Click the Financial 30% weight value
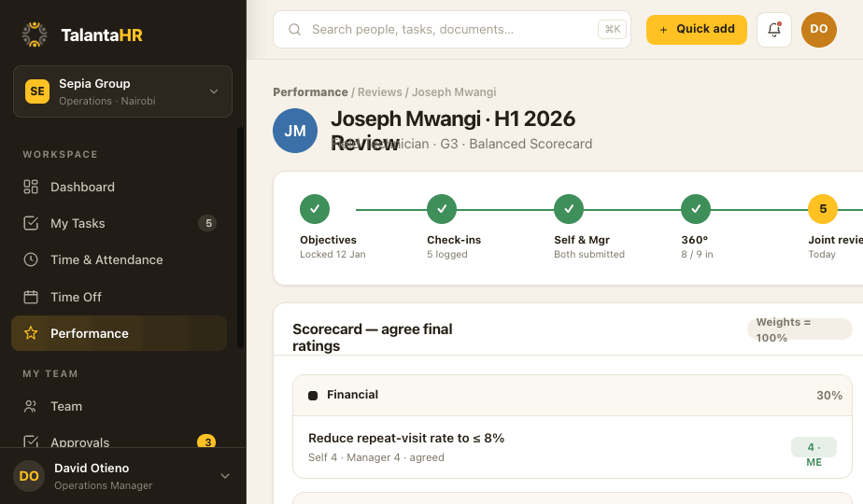This screenshot has height=504, width=863. pyautogui.click(x=828, y=395)
